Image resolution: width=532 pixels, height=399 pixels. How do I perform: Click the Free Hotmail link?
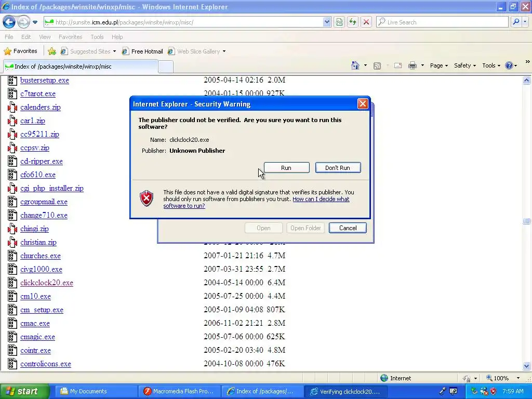pos(142,51)
